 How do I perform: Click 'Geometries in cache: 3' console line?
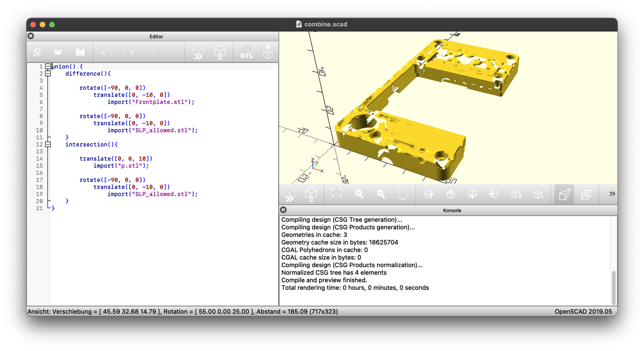(314, 235)
